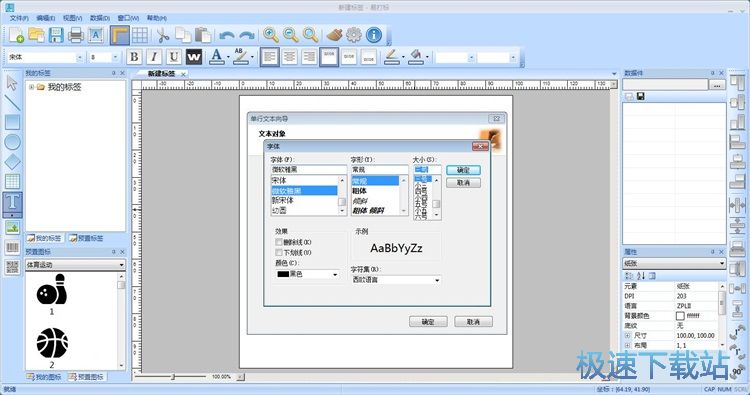Select the pointer arrow tool
Image resolution: width=750 pixels, height=395 pixels.
coord(12,83)
